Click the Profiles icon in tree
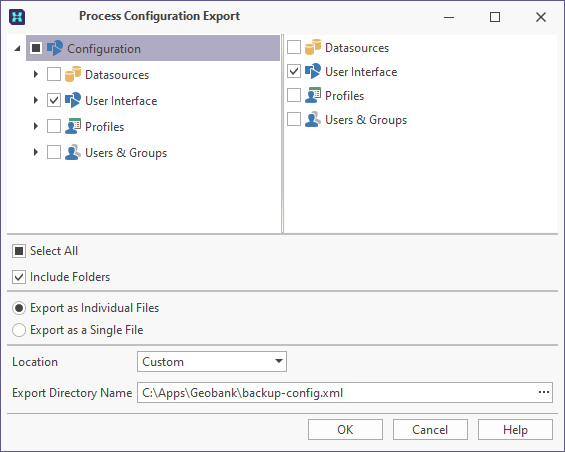The image size is (565, 452). [73, 126]
